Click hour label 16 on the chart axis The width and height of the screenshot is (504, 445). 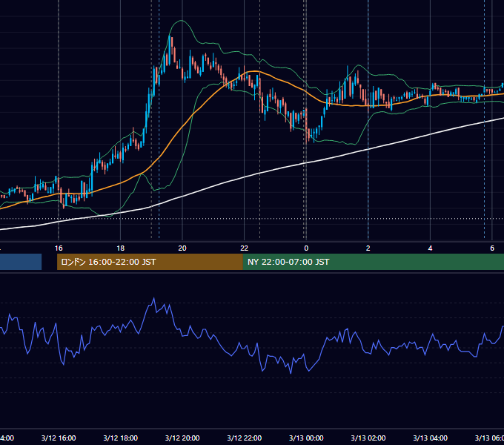click(59, 248)
